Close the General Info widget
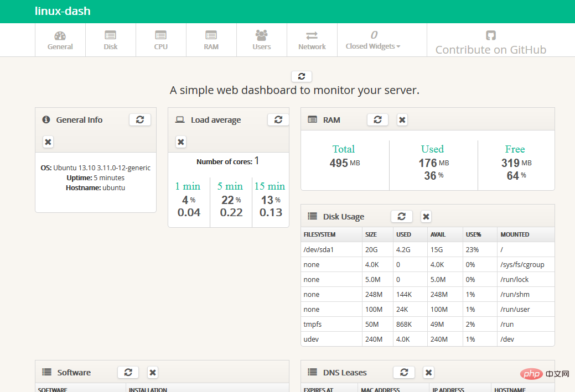575x392 pixels. tap(48, 142)
